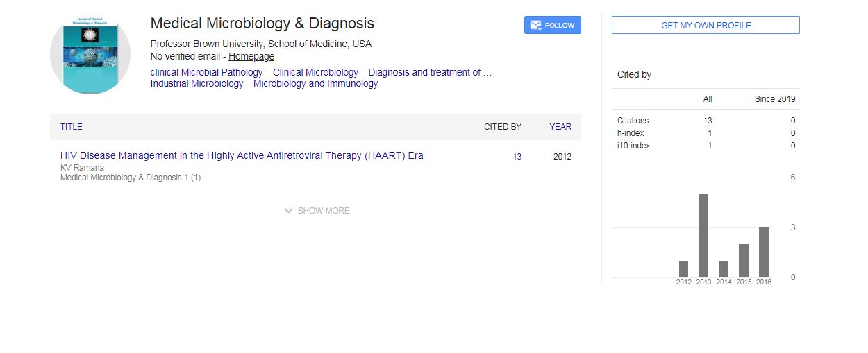Open the Diagnosis and treatment interest tag

430,72
